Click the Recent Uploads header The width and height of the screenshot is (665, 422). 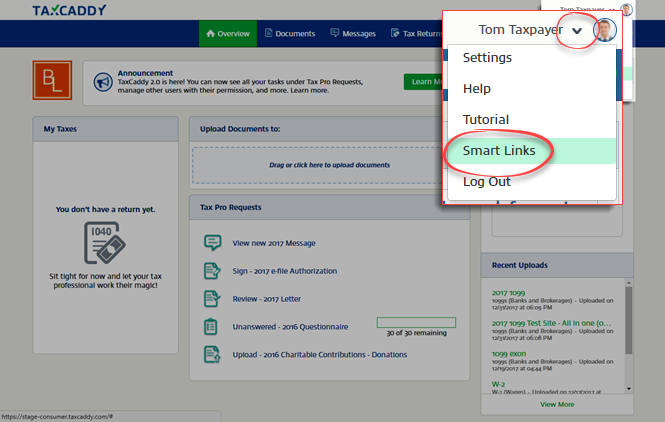557,265
